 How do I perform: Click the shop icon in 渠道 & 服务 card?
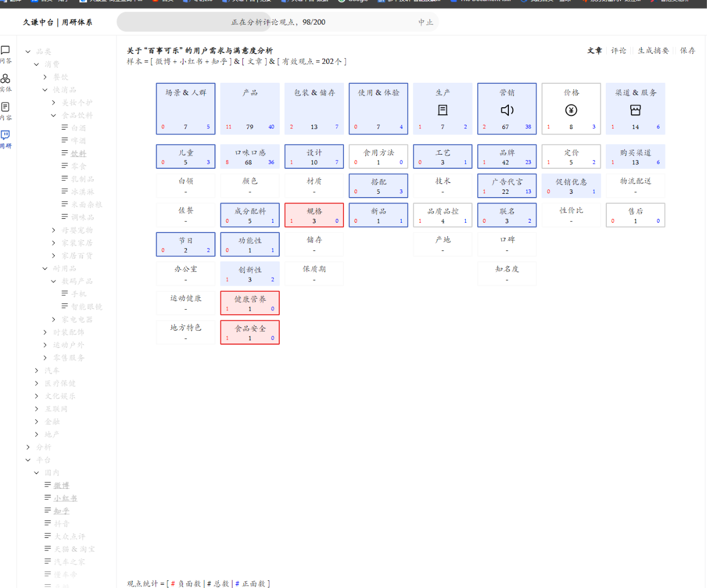tap(635, 110)
